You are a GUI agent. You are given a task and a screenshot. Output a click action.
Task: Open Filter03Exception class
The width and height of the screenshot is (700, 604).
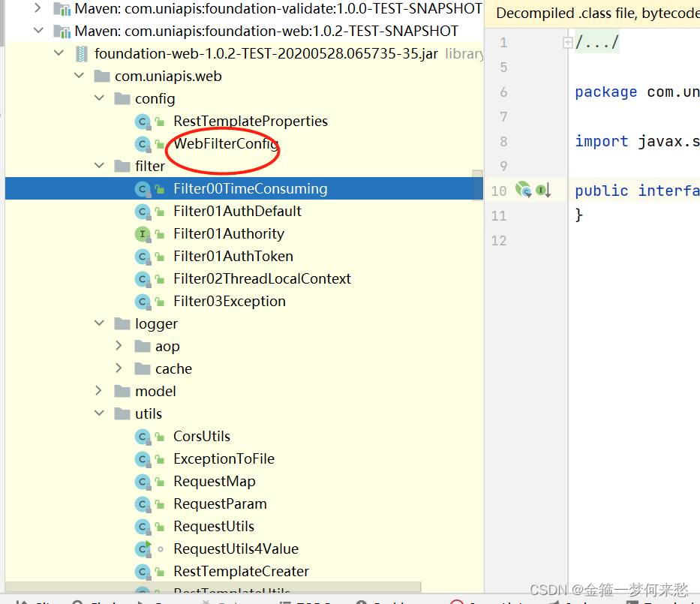coord(230,302)
